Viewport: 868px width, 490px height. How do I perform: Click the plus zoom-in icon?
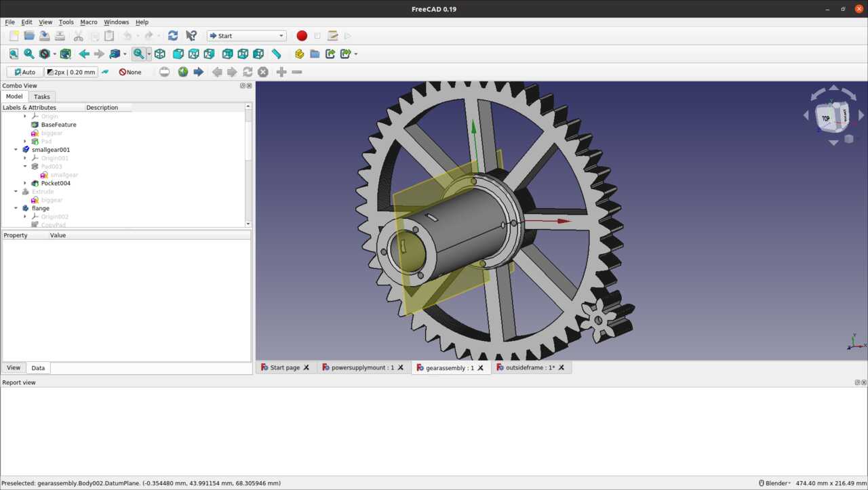[x=281, y=72]
